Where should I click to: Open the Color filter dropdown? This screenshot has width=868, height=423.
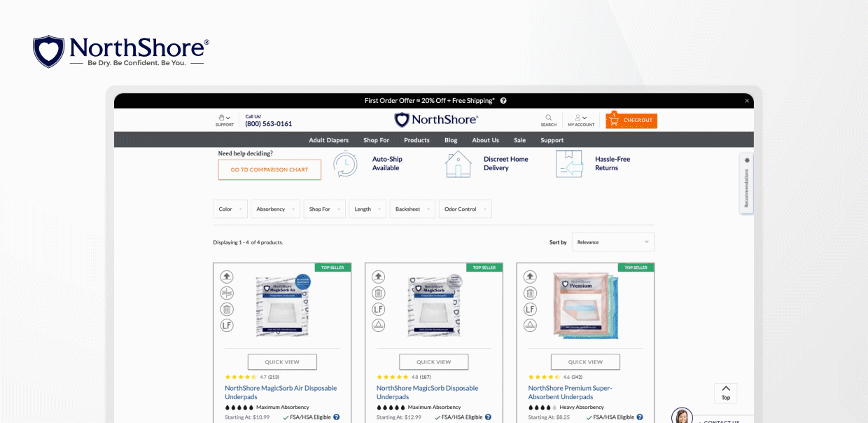[x=230, y=209]
